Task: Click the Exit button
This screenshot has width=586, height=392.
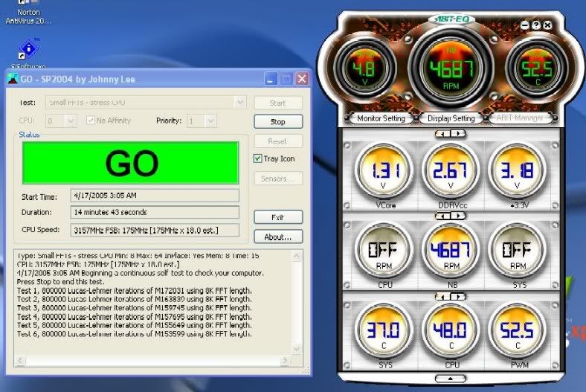Action: (277, 217)
